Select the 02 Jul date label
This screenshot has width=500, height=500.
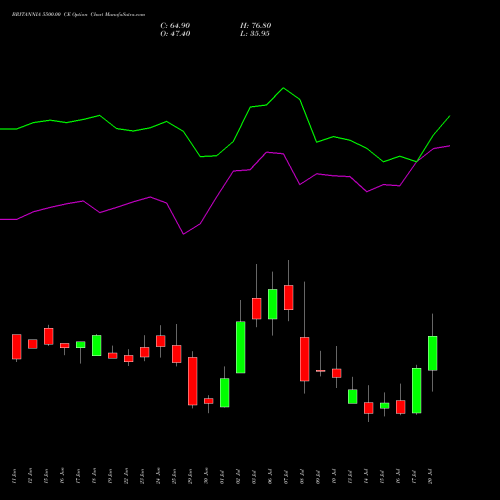point(238,476)
